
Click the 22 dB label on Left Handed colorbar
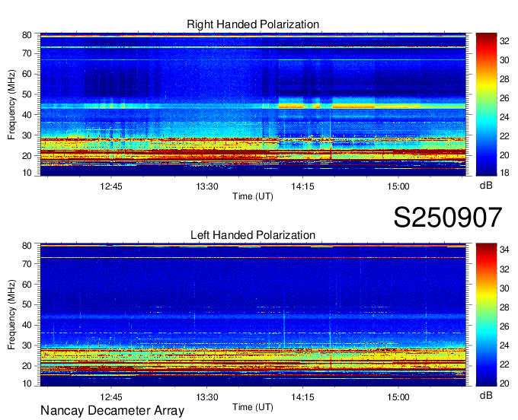coord(504,364)
